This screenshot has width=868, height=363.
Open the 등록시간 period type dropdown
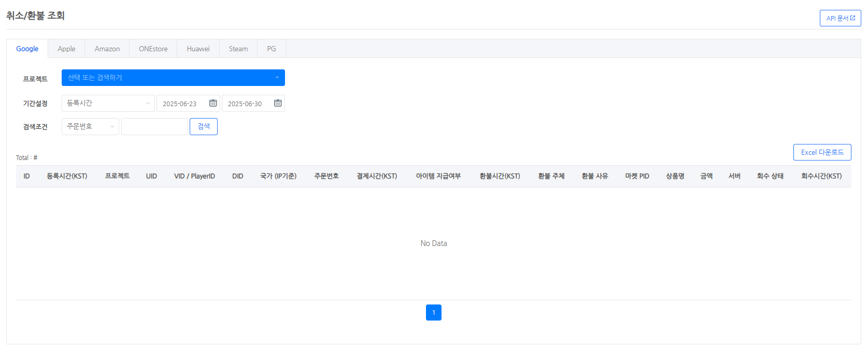coord(108,103)
